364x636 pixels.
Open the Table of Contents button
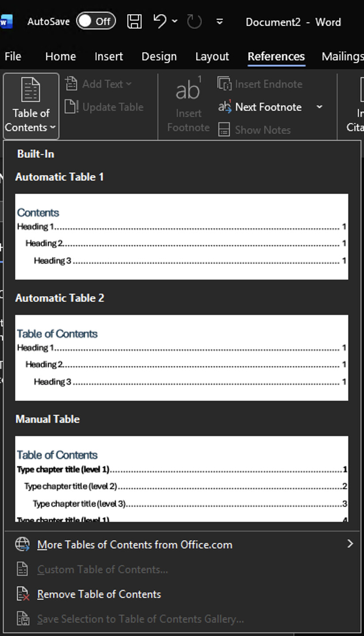click(31, 106)
